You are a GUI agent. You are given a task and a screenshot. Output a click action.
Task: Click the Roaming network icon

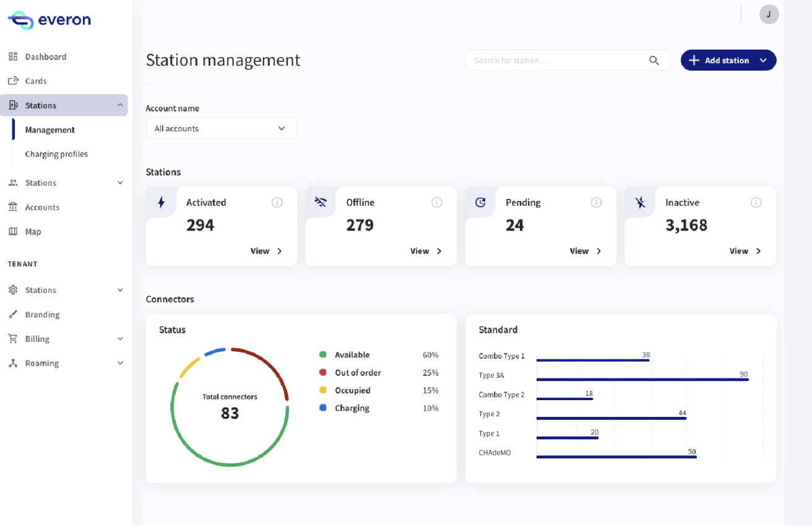[13, 363]
